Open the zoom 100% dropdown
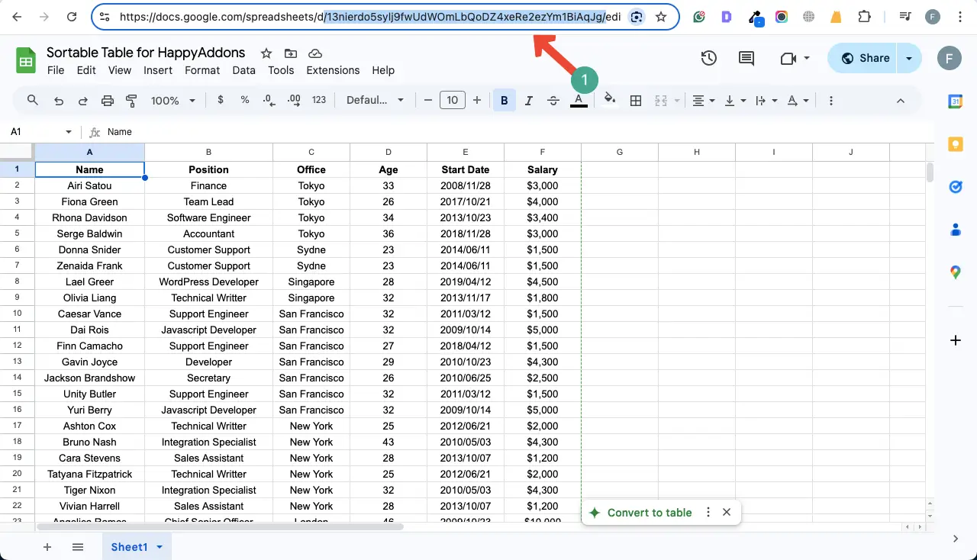 173,100
